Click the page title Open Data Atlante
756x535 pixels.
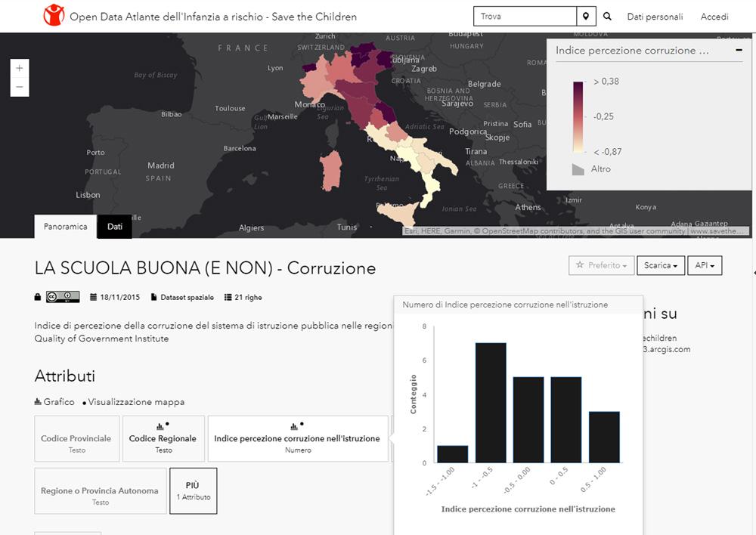pos(213,17)
